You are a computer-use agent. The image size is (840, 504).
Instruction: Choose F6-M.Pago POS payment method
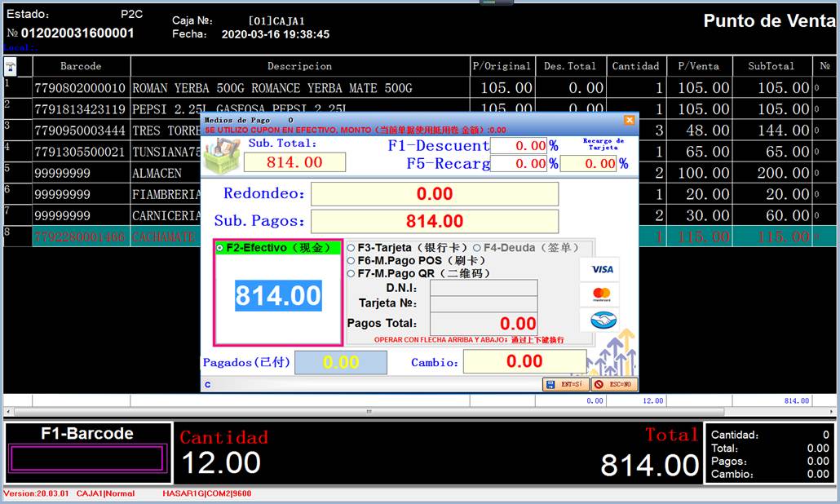point(351,261)
